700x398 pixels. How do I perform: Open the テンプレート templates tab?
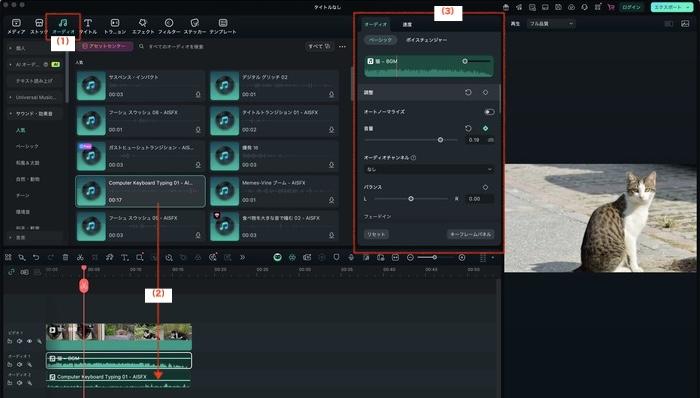click(x=223, y=26)
